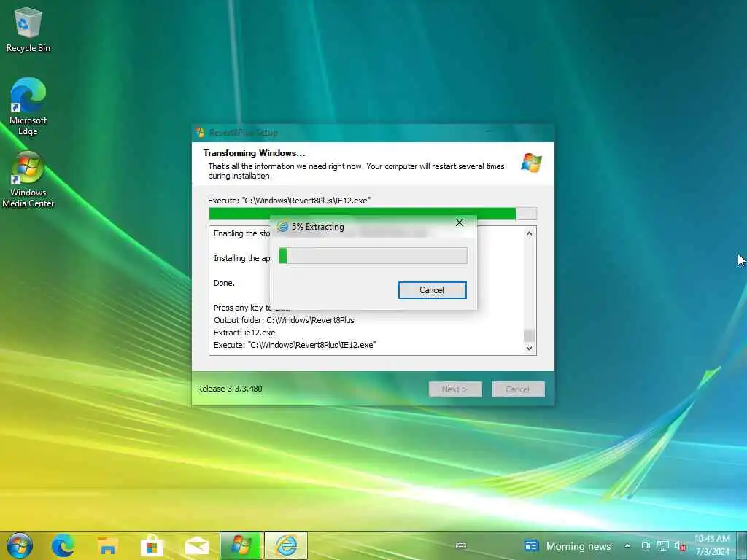Show hidden system tray icons
Image resolution: width=747 pixels, height=560 pixels.
click(627, 546)
